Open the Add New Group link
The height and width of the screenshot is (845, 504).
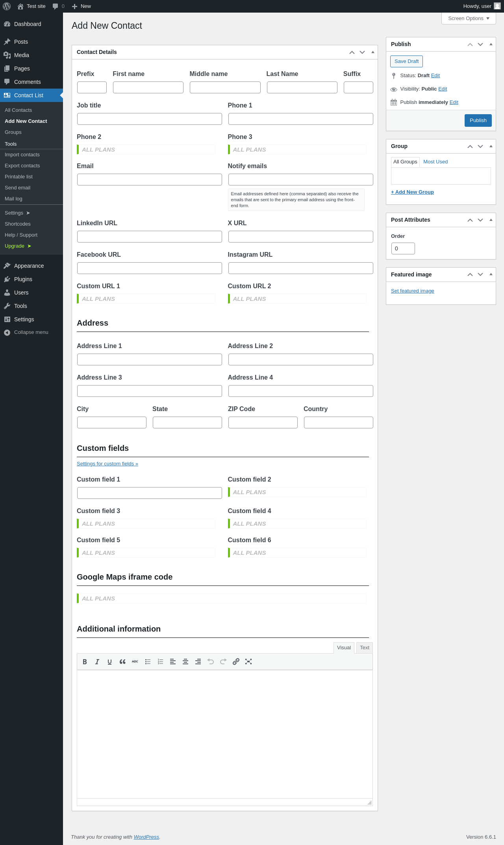coord(412,192)
